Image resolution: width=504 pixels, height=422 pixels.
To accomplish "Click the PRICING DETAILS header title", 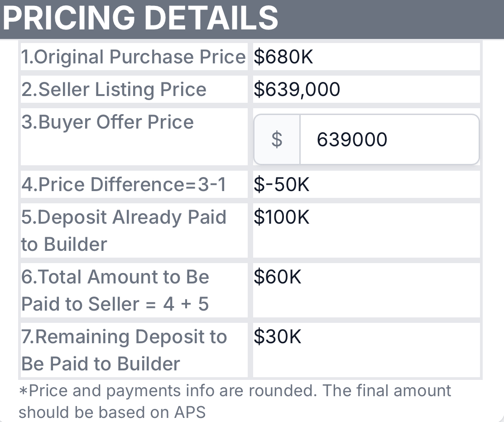I will [x=140, y=18].
